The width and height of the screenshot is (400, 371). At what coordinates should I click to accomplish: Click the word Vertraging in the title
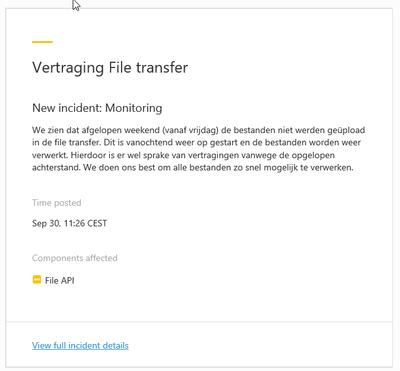pos(68,68)
